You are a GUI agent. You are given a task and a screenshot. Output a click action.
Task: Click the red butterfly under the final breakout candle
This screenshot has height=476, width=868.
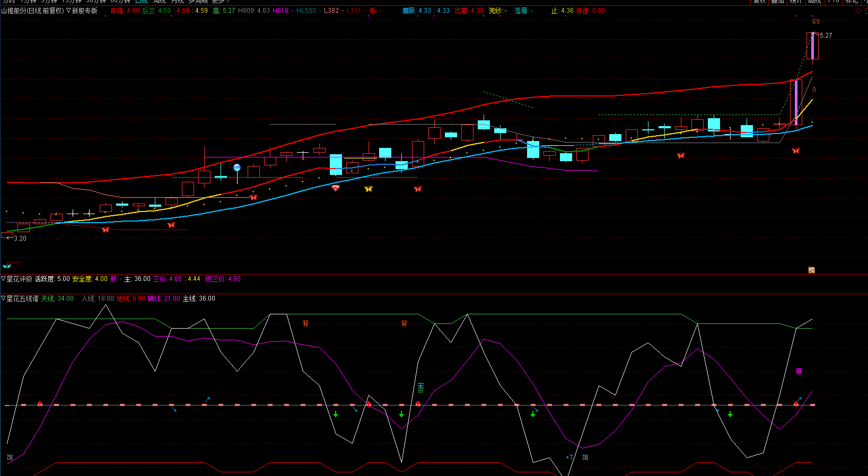796,151
